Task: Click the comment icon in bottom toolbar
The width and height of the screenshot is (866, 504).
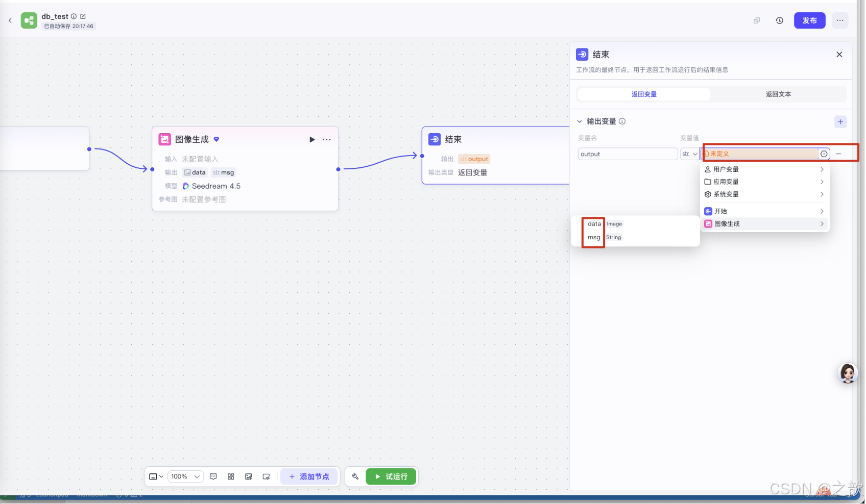Action: click(x=213, y=477)
